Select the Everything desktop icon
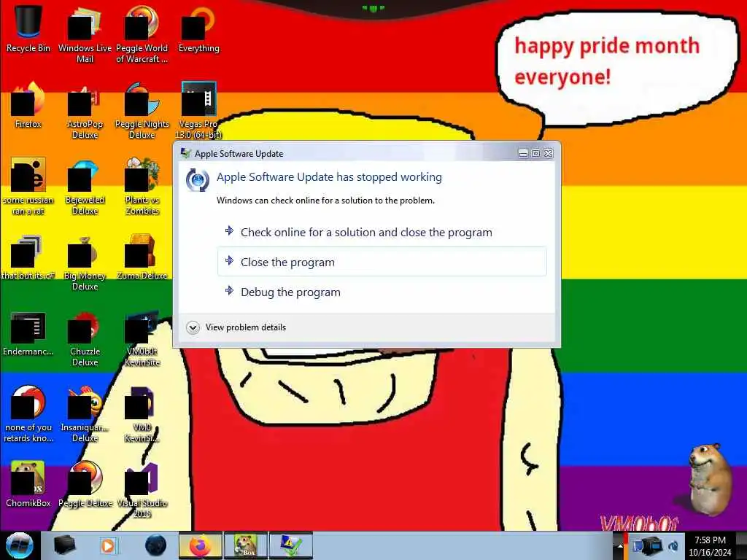This screenshot has width=747, height=560. click(198, 28)
